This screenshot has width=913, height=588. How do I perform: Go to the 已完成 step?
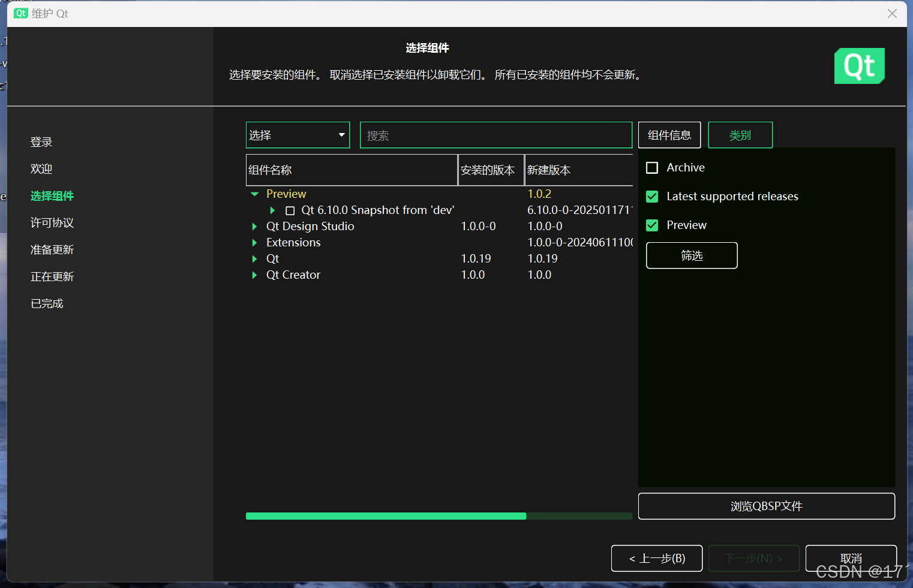point(47,304)
